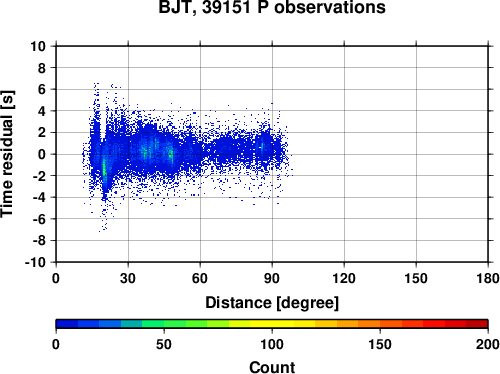Click the x-axis tick label 30
Screen dimensions: 500x374
[x=128, y=278]
